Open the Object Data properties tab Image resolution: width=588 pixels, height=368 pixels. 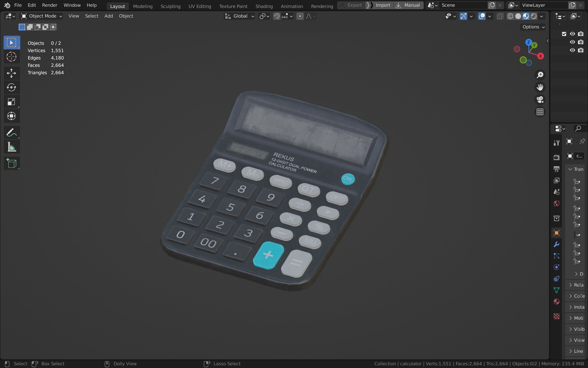click(x=556, y=290)
